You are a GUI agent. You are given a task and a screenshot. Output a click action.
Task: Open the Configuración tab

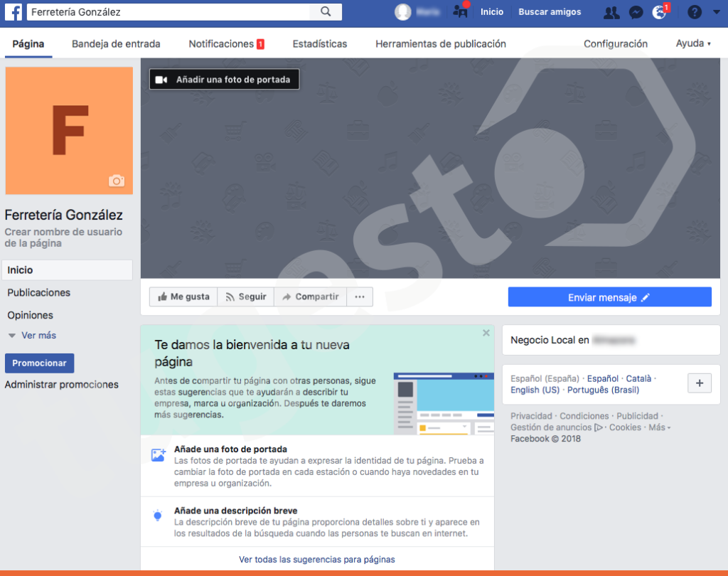point(616,43)
